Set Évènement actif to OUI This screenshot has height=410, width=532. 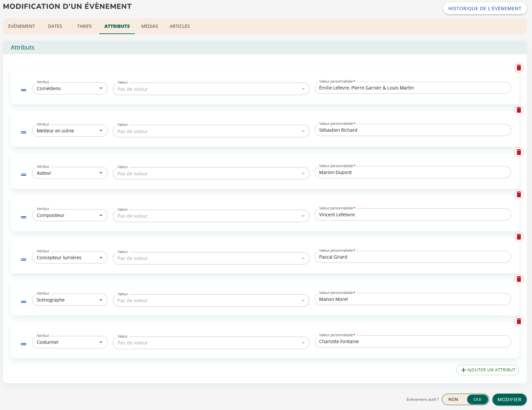click(477, 399)
